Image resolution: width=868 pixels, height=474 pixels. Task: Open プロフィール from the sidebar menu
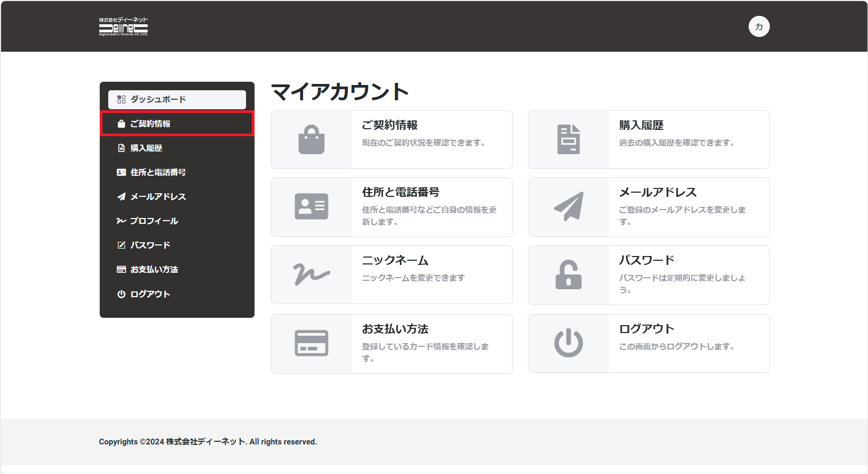click(x=177, y=221)
